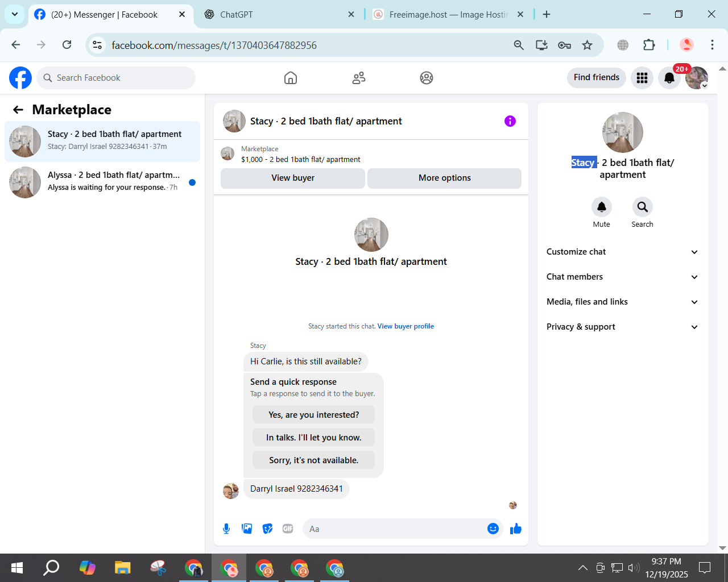
Task: Click More options button
Action: [445, 178]
